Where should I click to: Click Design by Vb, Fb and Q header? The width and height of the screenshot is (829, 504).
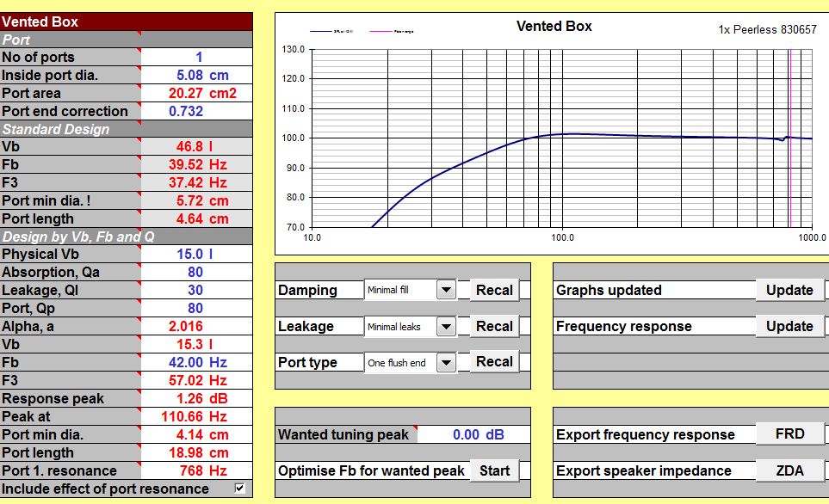point(127,237)
